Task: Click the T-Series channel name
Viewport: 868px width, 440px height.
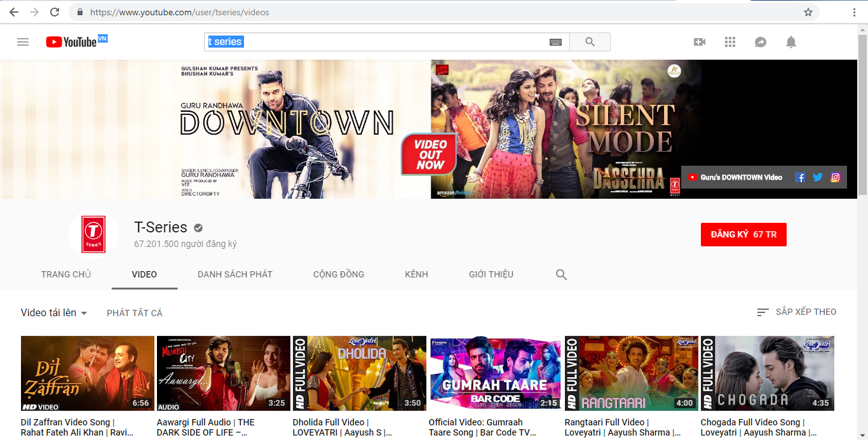Action: tap(161, 227)
